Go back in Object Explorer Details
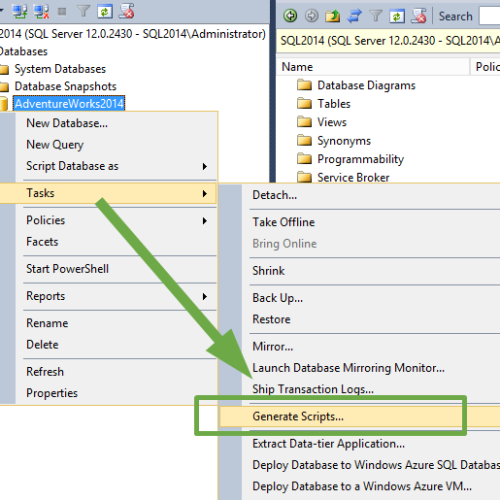Screen dimensions: 500x500 290,16
